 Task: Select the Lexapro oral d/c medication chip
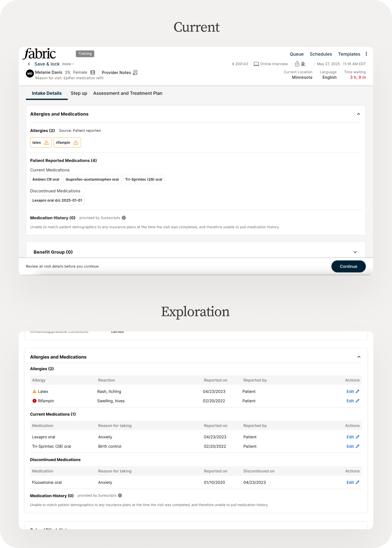[57, 201]
